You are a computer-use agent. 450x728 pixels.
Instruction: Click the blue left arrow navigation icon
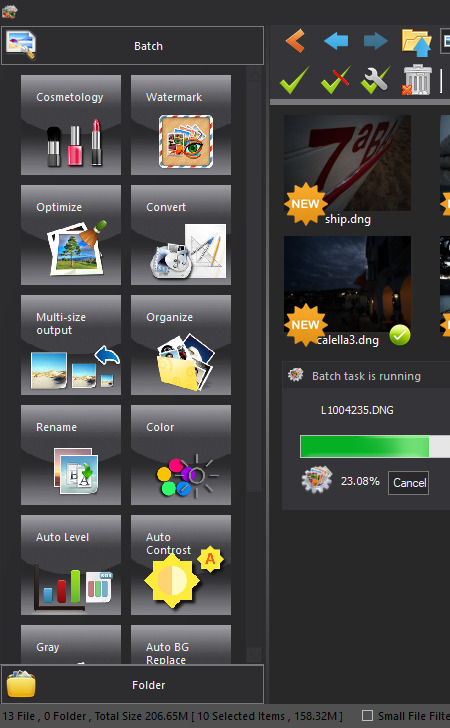click(x=336, y=41)
